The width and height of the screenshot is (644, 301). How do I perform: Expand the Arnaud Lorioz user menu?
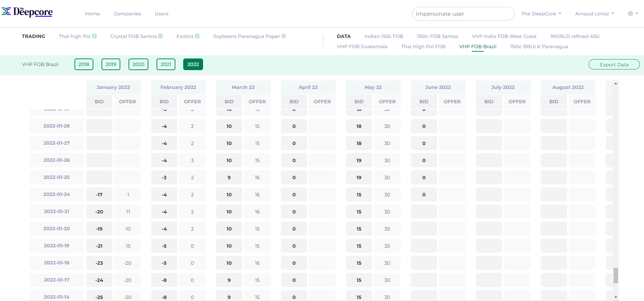coord(594,14)
